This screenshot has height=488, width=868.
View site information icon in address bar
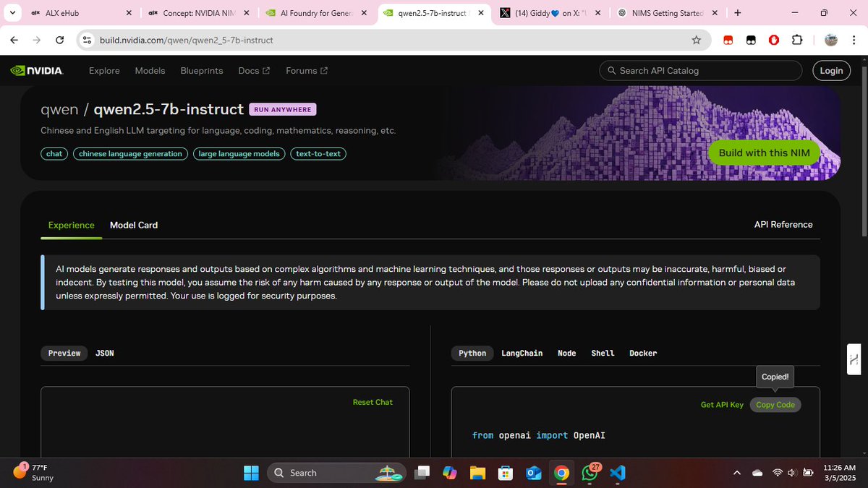click(x=88, y=40)
